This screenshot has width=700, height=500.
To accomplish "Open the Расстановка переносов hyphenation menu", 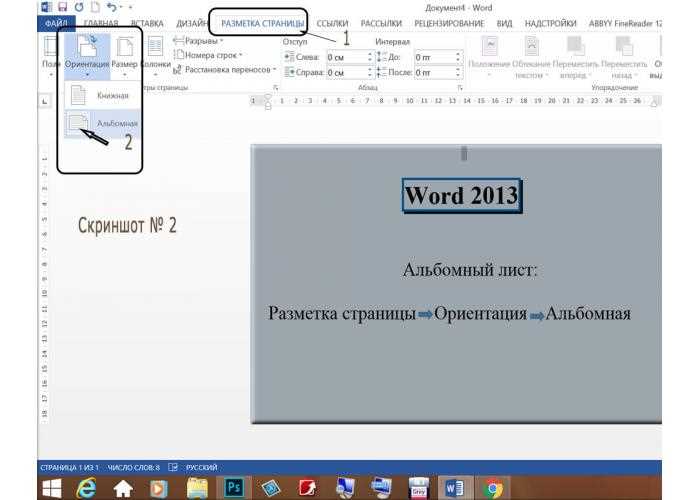I will [x=225, y=70].
